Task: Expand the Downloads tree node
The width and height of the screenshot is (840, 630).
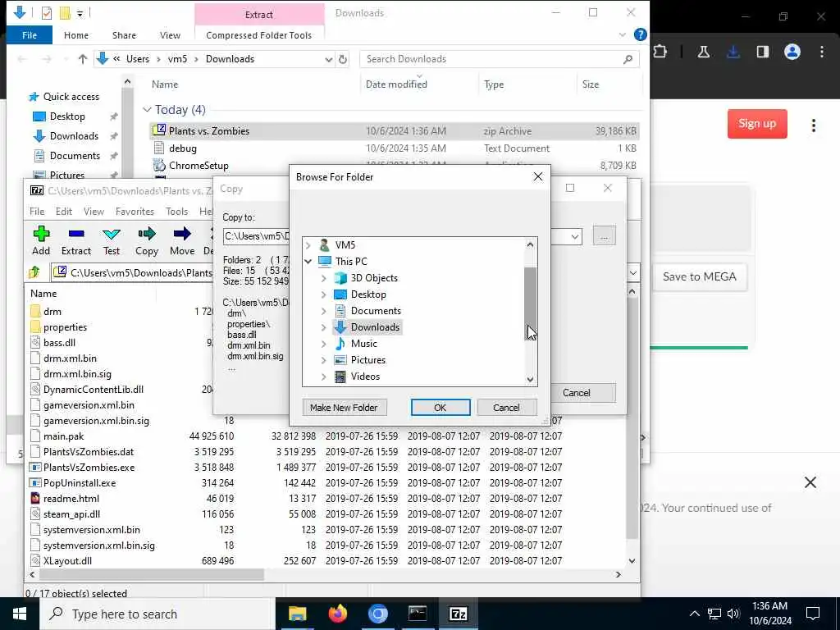Action: point(323,327)
